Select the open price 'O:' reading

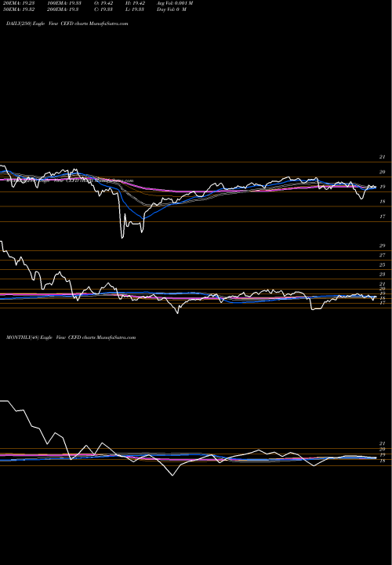coord(103,3)
